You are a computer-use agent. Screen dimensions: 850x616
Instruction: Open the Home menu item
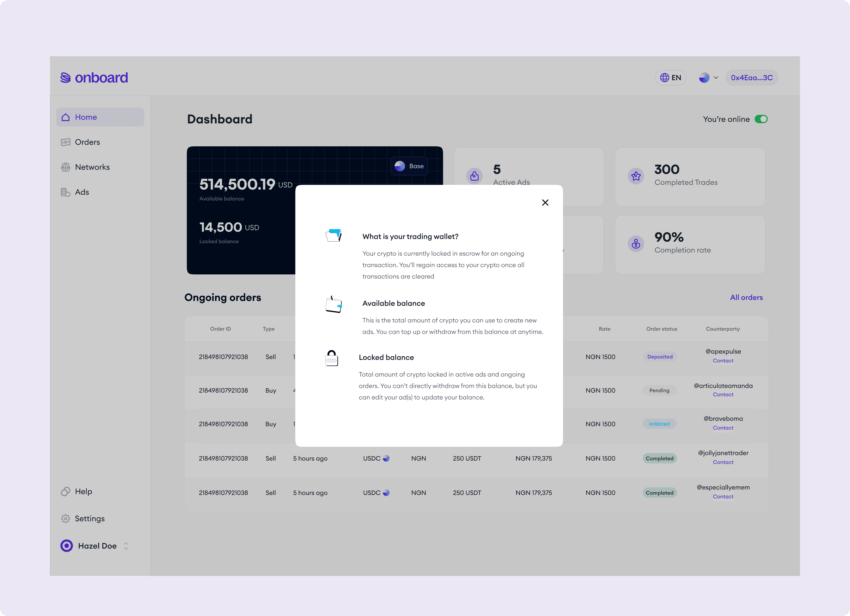[x=100, y=117]
